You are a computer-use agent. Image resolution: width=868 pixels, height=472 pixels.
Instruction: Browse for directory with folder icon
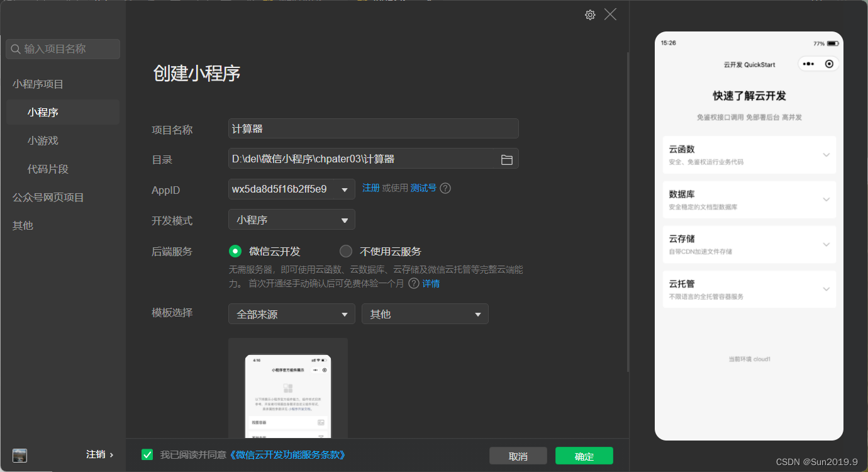(x=507, y=160)
